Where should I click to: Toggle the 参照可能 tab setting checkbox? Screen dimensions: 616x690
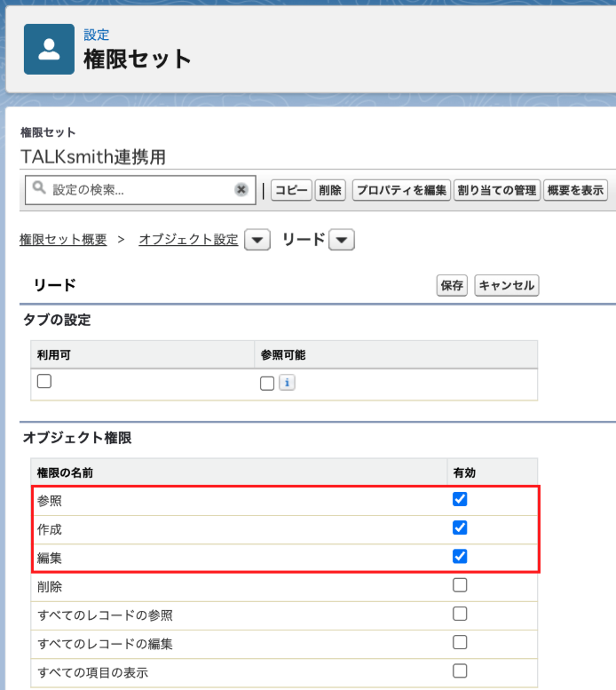coord(267,384)
